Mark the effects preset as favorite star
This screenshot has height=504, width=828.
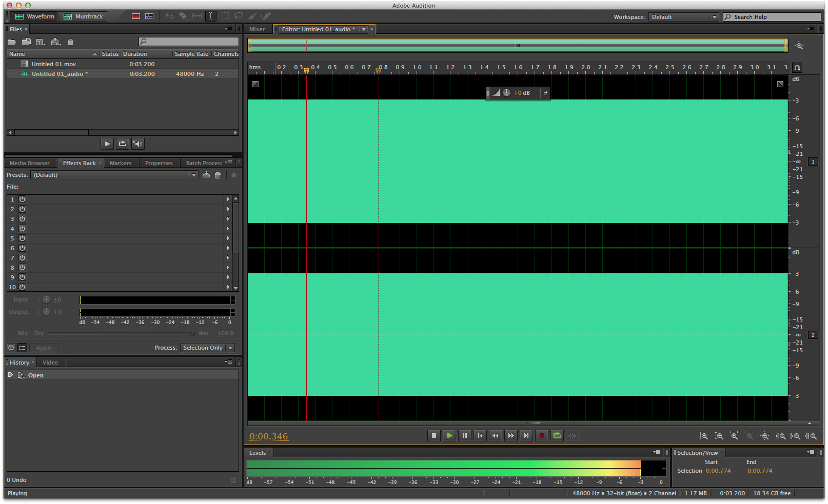[x=234, y=175]
